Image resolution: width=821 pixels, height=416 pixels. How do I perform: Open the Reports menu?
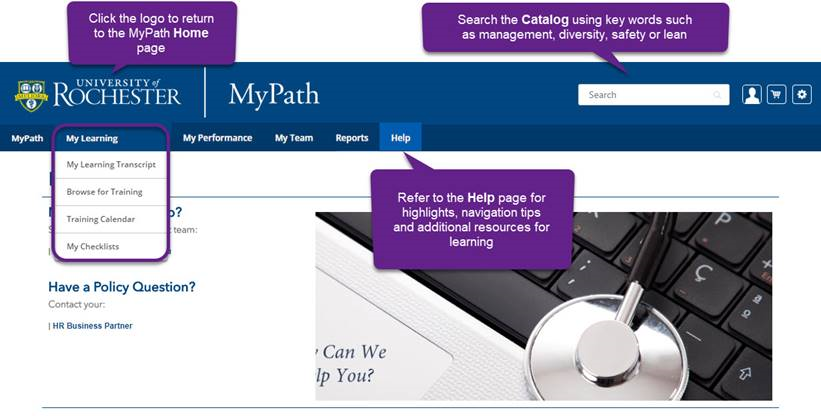(352, 138)
